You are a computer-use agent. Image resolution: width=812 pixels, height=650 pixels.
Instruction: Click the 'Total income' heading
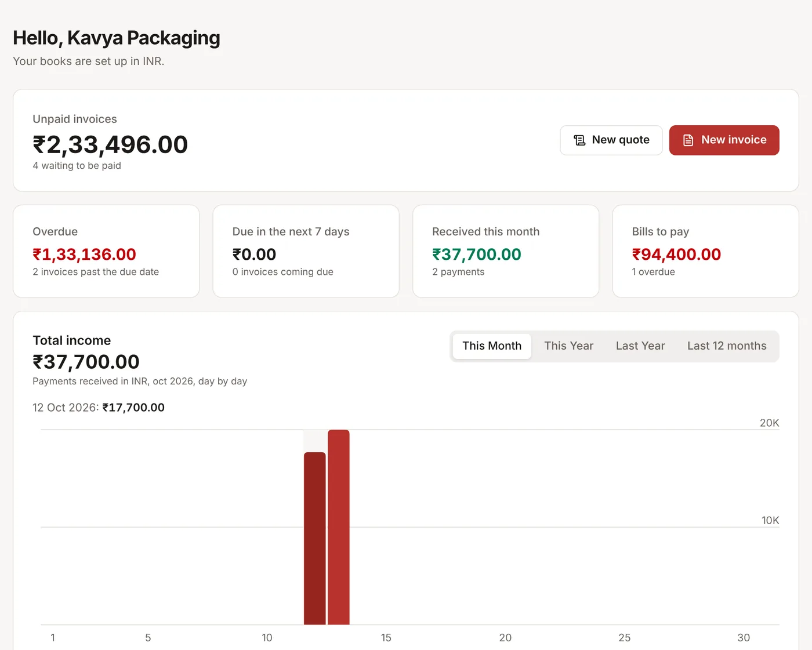click(x=71, y=340)
